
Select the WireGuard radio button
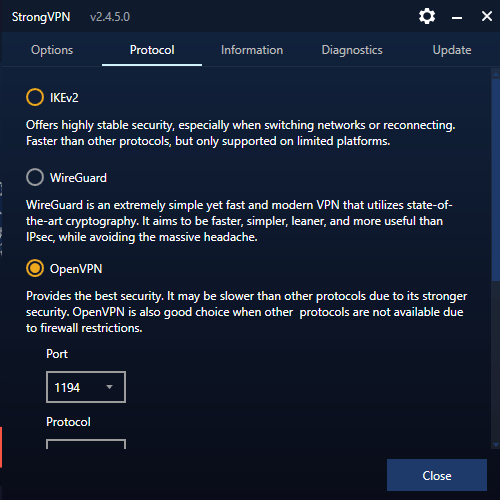[35, 177]
